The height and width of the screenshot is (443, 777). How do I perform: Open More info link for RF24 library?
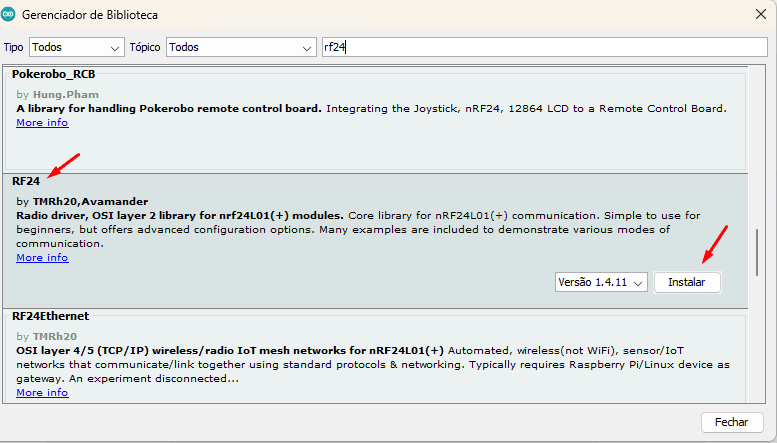[x=42, y=258]
